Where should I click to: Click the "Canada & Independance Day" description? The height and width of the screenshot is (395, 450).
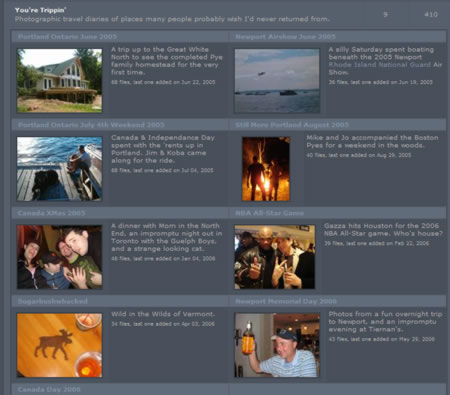(163, 149)
